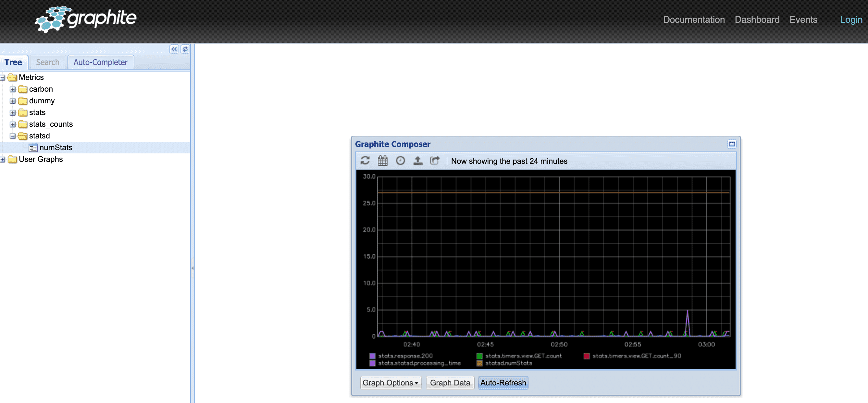Image resolution: width=868 pixels, height=403 pixels.
Task: Click the stats.statsd.processing_time legend swatch
Action: pyautogui.click(x=372, y=363)
